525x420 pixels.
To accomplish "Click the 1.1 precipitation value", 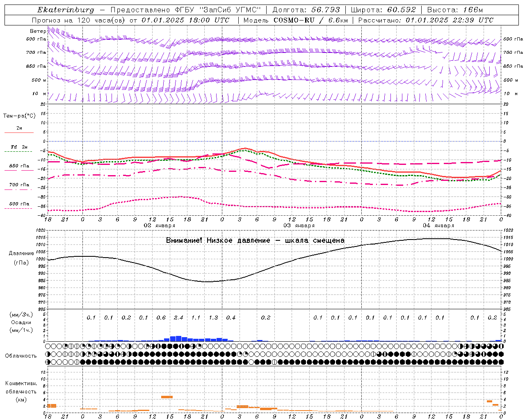I will (x=196, y=317).
